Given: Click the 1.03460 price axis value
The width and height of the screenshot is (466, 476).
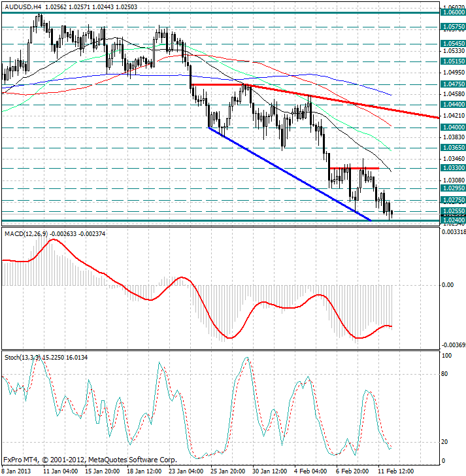Looking at the screenshot, I should [x=454, y=159].
